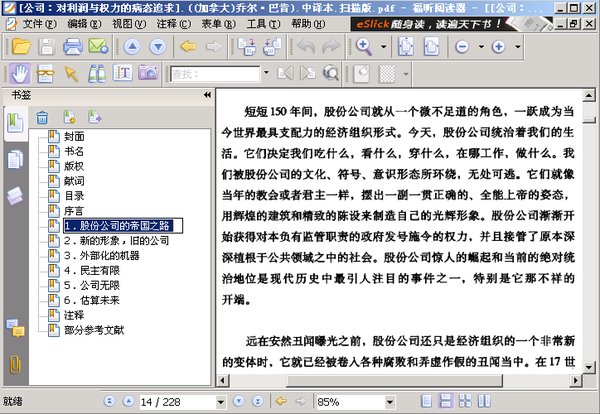Image resolution: width=600 pixels, height=414 pixels.
Task: Select the 版权 bookmark
Action: (x=74, y=166)
